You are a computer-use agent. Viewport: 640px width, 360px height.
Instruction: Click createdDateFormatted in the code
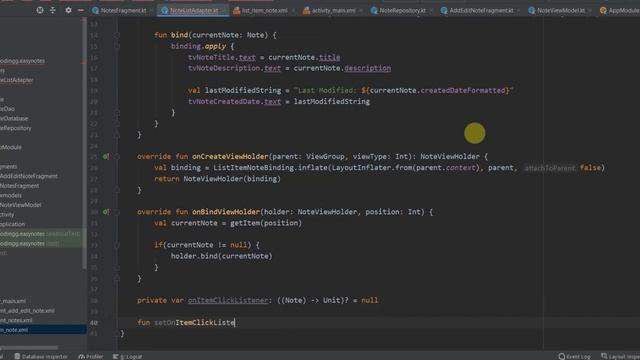[462, 91]
